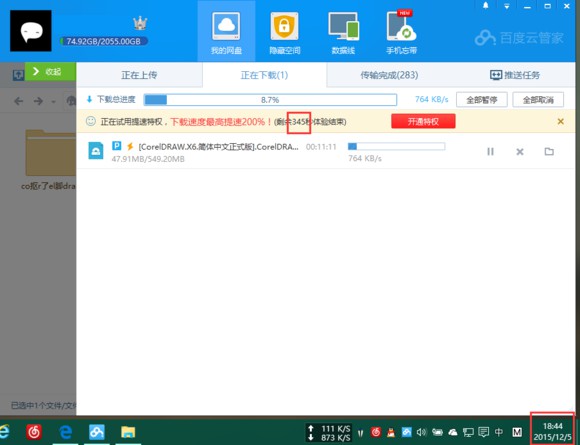
Task: Cancel the CorelDRAW download with the X icon
Action: tap(520, 151)
